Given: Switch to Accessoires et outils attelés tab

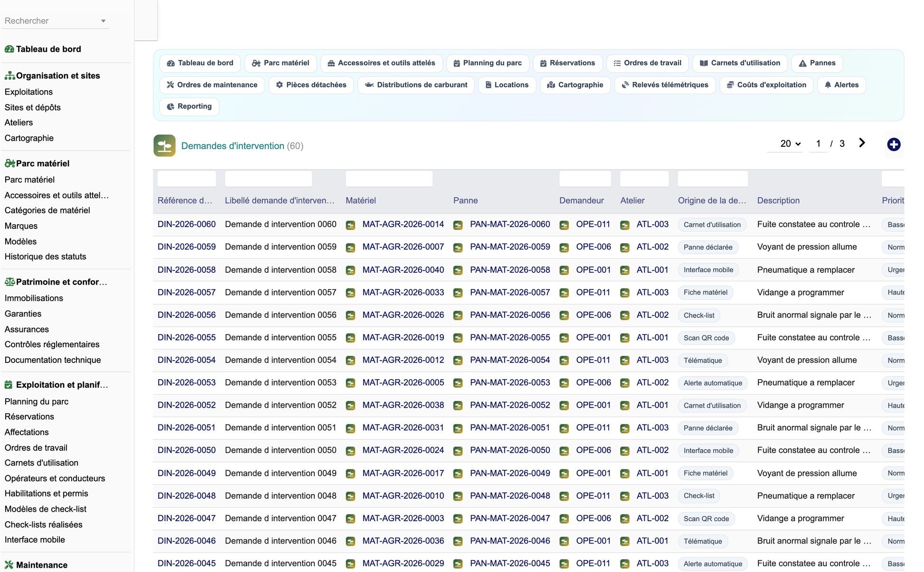Looking at the screenshot, I should tap(381, 63).
